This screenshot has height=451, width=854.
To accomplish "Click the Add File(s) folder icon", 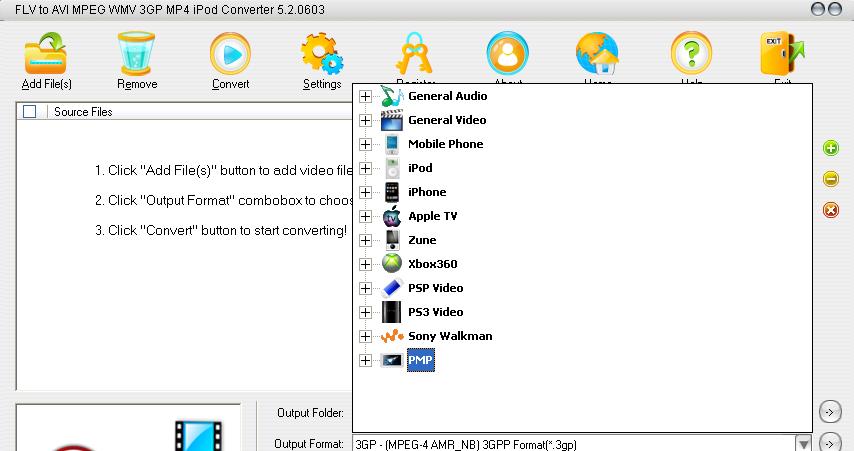I will 46,53.
